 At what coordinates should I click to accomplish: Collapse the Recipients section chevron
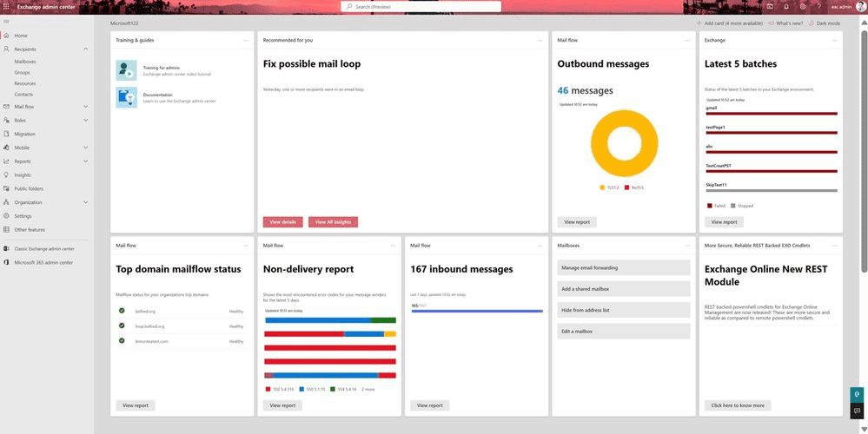coord(86,49)
